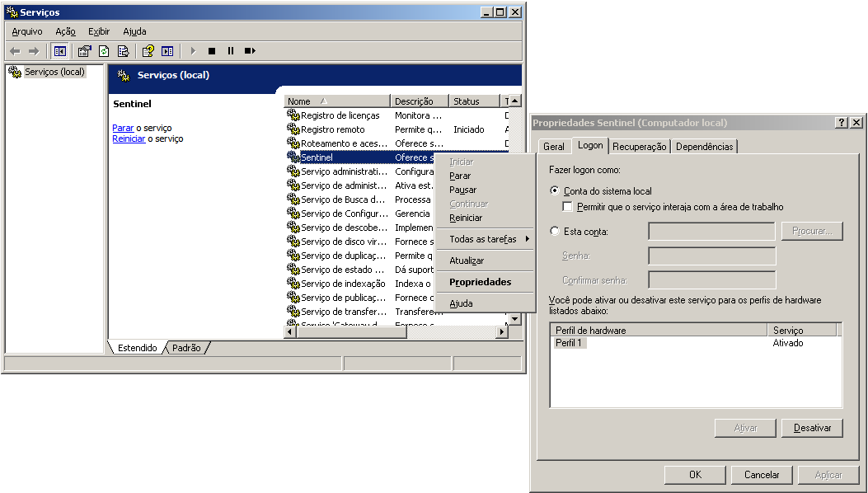Sort the list by the Nome column

337,101
